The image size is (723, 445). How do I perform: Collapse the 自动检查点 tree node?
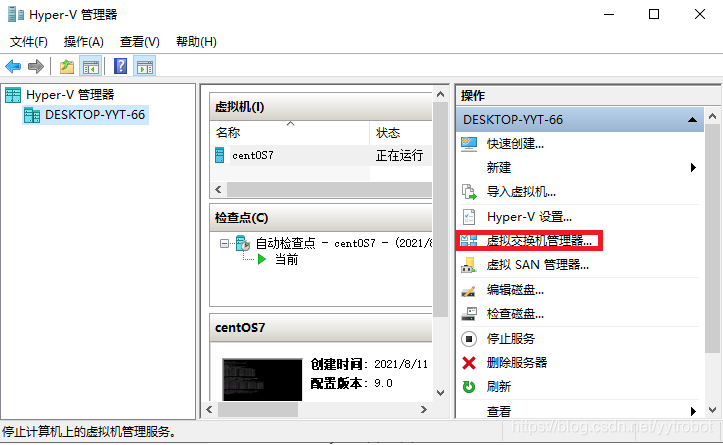[x=224, y=243]
